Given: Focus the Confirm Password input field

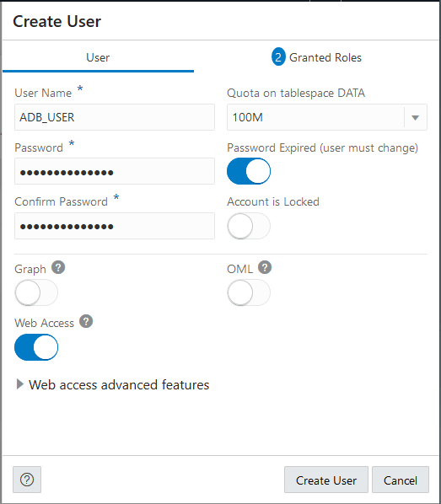Looking at the screenshot, I should pyautogui.click(x=115, y=226).
